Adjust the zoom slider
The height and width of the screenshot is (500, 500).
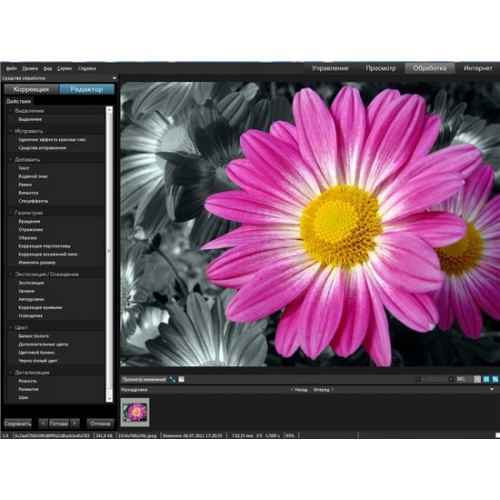434,379
